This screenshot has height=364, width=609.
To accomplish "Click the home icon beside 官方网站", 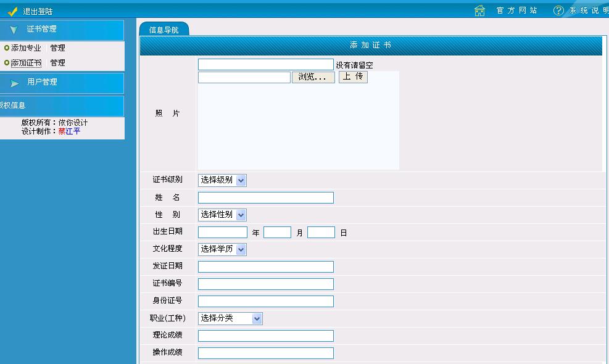I will (479, 10).
